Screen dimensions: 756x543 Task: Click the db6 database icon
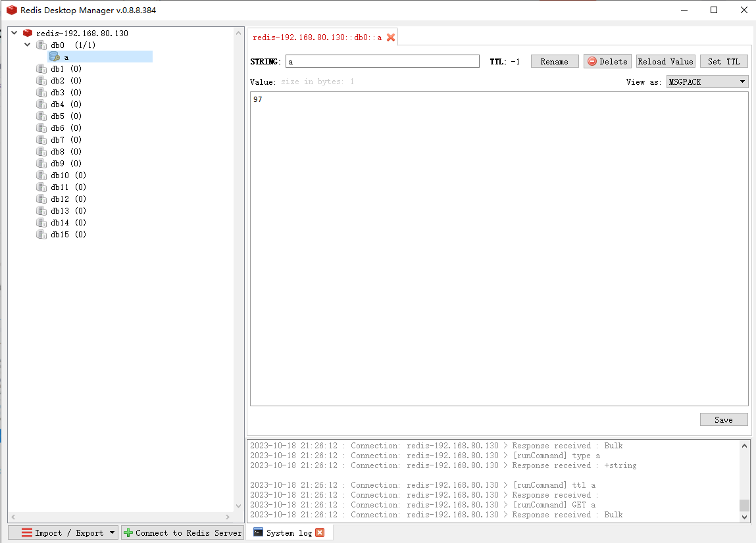click(41, 128)
